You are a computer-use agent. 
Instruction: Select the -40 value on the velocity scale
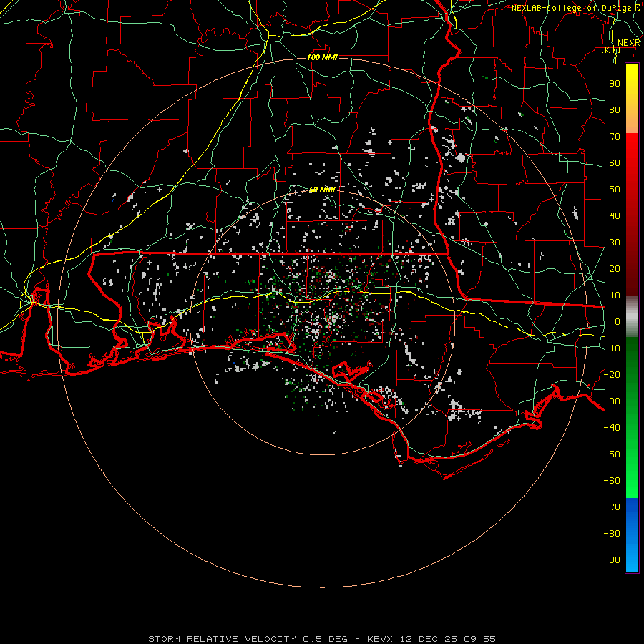click(612, 428)
